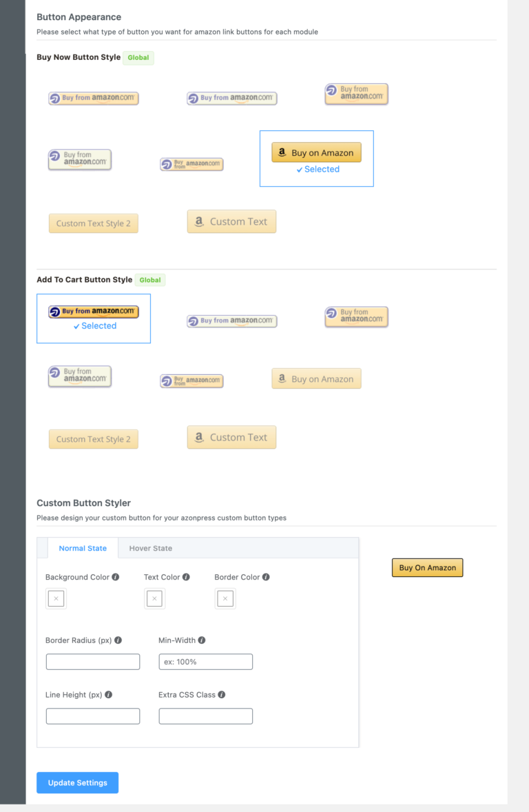Click the Text Color info icon
The width and height of the screenshot is (529, 812).
pos(188,577)
